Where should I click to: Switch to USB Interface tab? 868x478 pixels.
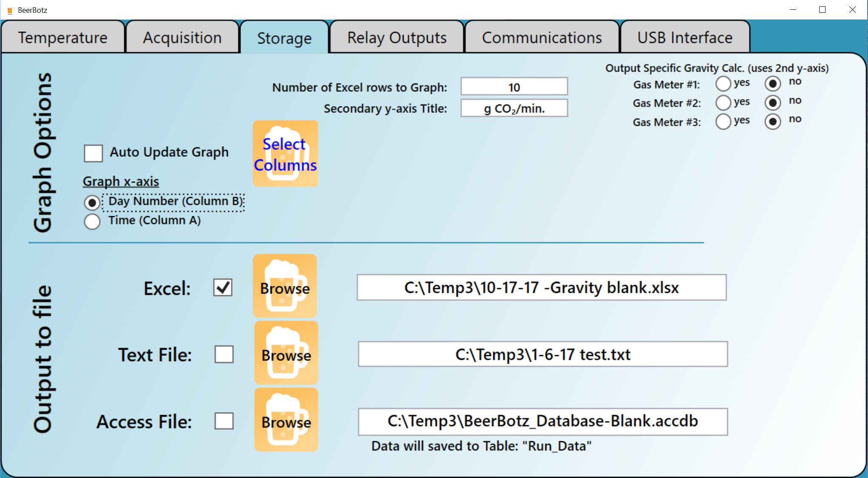click(685, 37)
